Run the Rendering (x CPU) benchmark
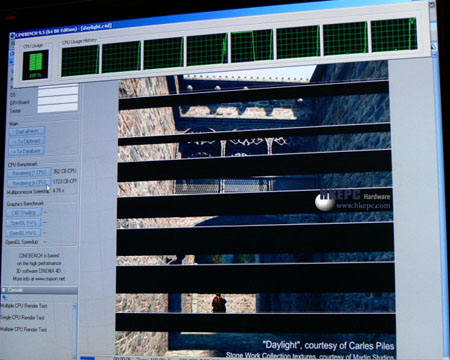450x360 pixels. pyautogui.click(x=29, y=183)
